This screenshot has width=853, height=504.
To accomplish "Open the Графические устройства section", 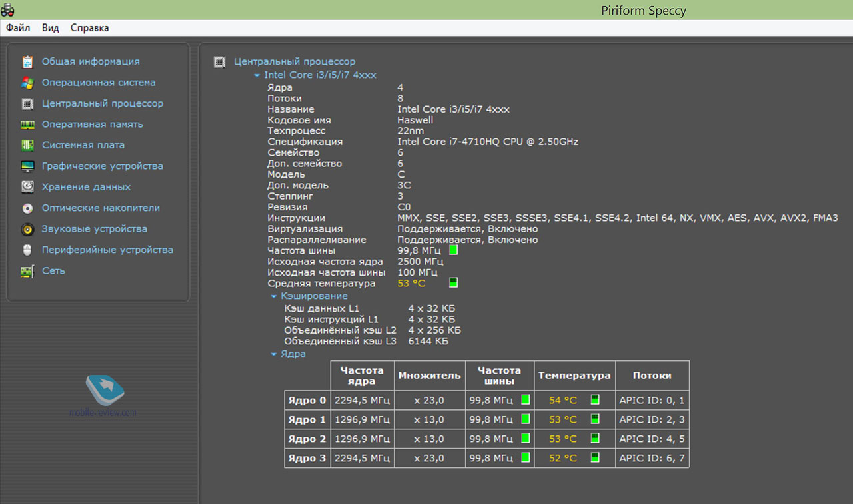I will (103, 166).
